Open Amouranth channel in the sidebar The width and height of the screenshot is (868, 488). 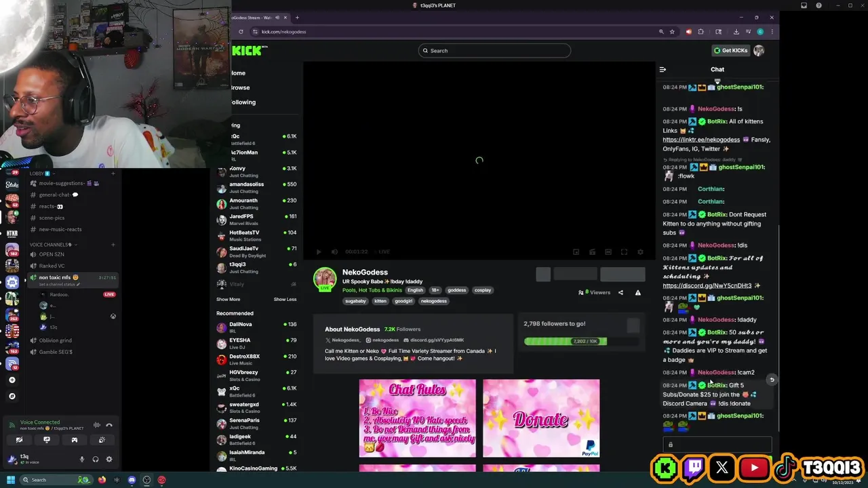coord(256,203)
